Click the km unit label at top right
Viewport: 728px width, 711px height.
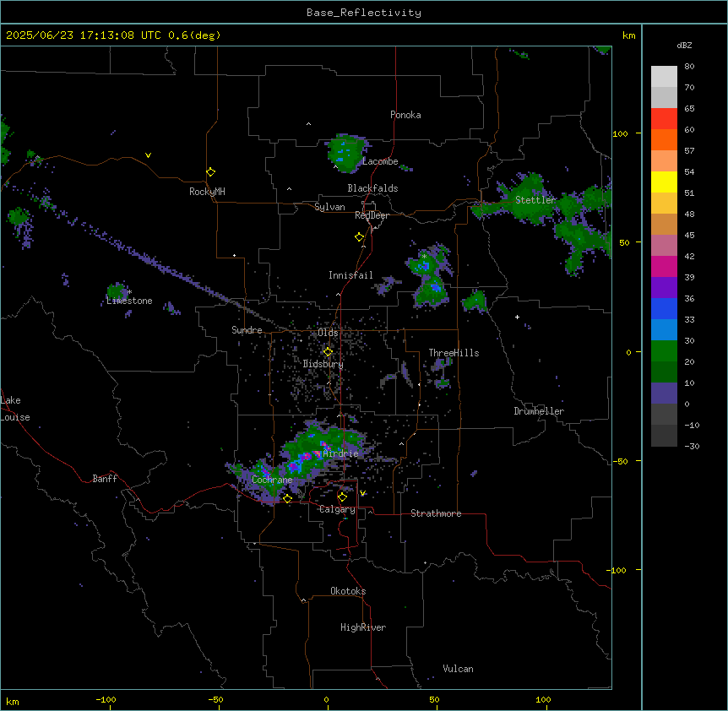(628, 35)
